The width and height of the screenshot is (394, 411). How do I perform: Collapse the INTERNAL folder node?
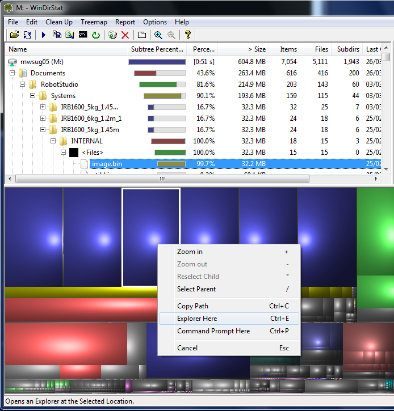[53, 141]
